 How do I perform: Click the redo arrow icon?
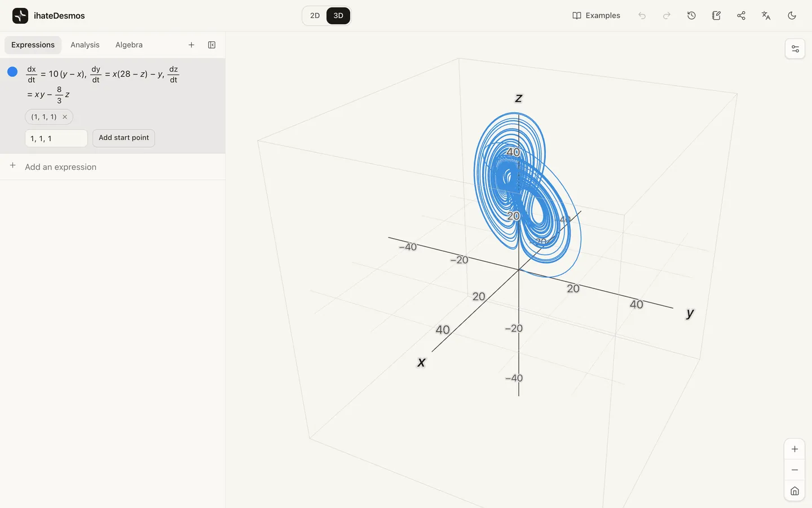(x=667, y=16)
